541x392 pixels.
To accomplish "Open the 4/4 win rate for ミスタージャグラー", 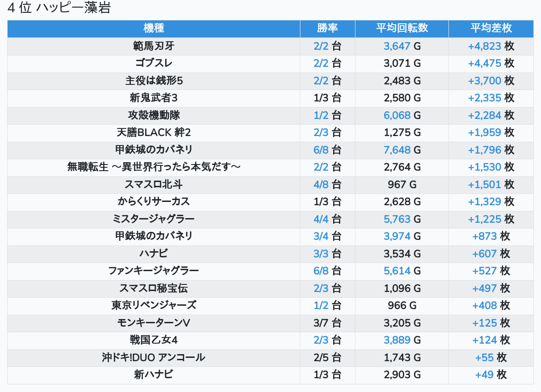I will (x=321, y=219).
